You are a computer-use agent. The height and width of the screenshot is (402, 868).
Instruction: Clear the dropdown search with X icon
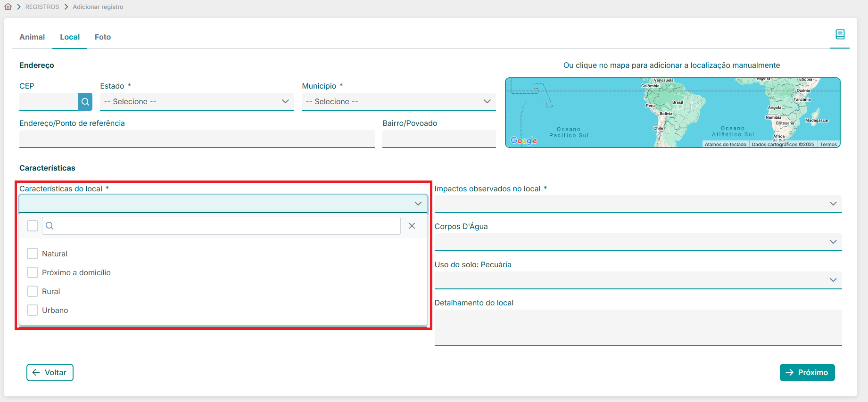coord(412,226)
